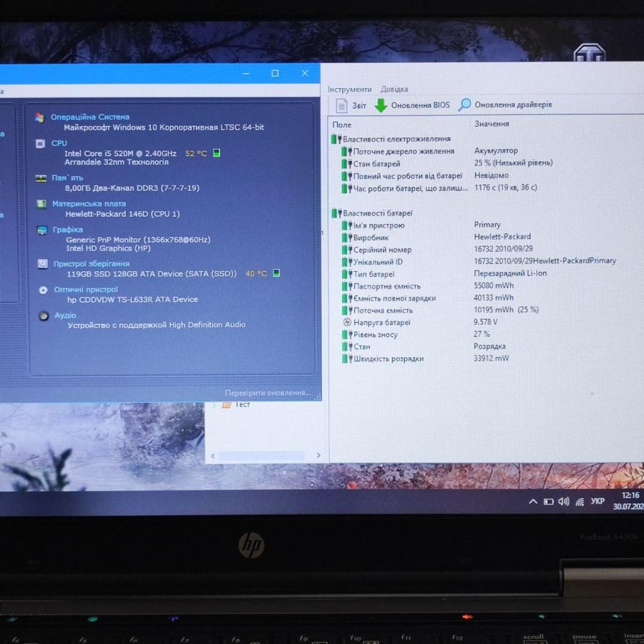Click the left arrow of the horizontal scrollbar
The height and width of the screenshot is (644, 644).
213,456
